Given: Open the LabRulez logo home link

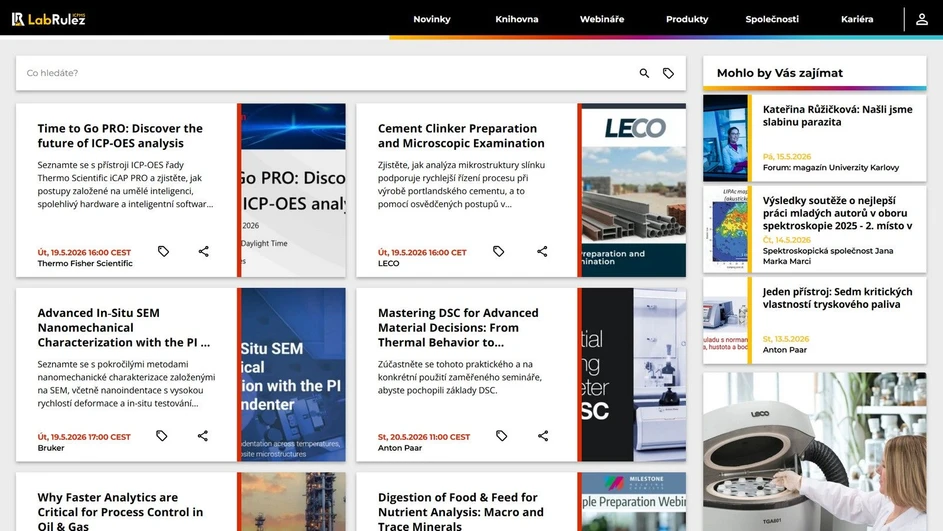Looking at the screenshot, I should [x=49, y=19].
